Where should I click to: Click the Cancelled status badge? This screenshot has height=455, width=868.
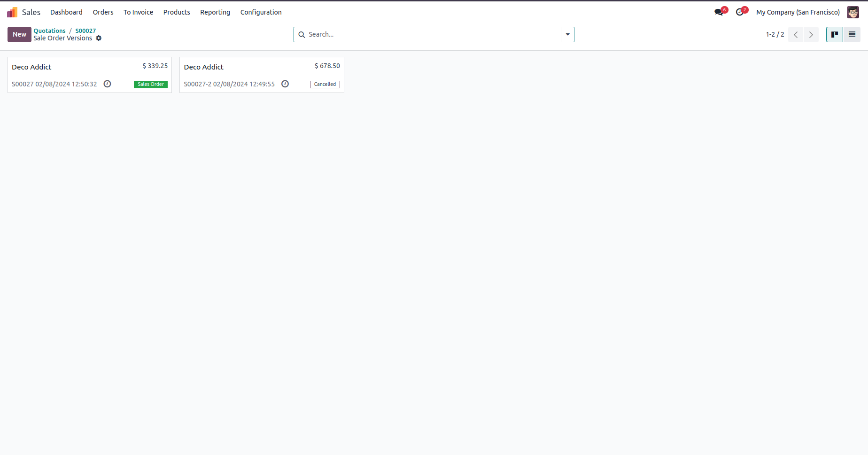click(x=325, y=85)
